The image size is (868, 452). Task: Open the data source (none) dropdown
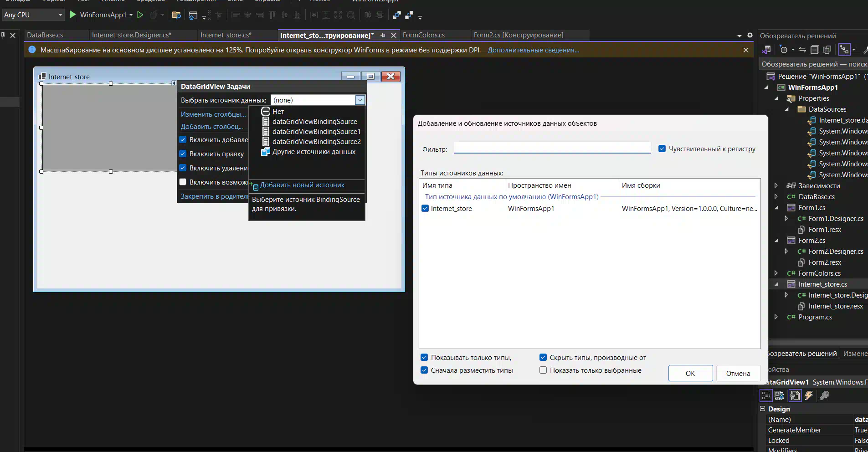(360, 100)
